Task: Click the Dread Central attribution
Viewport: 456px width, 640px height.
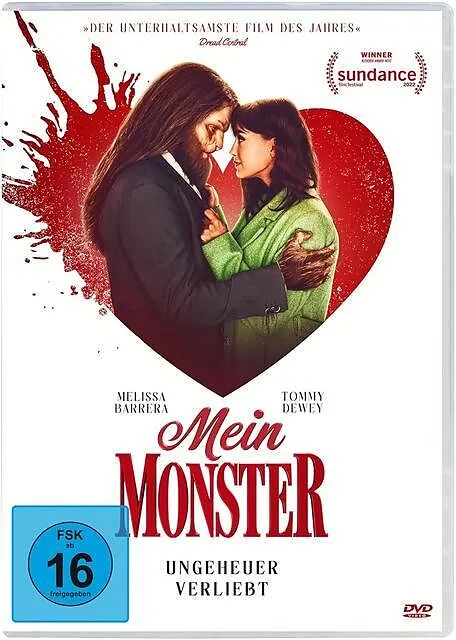Action: coord(223,42)
